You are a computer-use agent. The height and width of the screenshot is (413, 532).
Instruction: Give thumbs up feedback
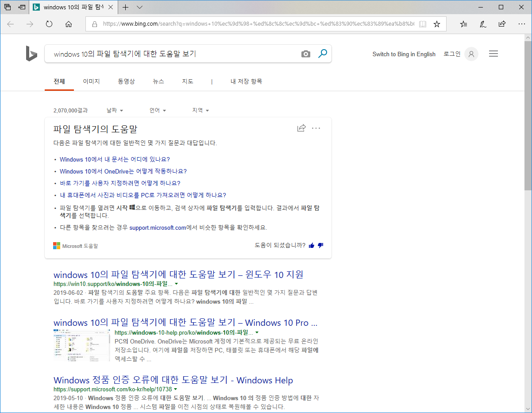(x=312, y=245)
